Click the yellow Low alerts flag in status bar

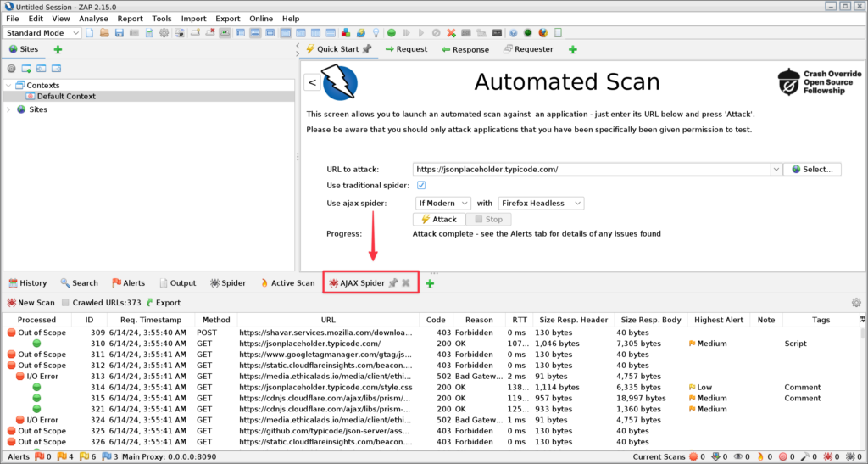point(85,457)
